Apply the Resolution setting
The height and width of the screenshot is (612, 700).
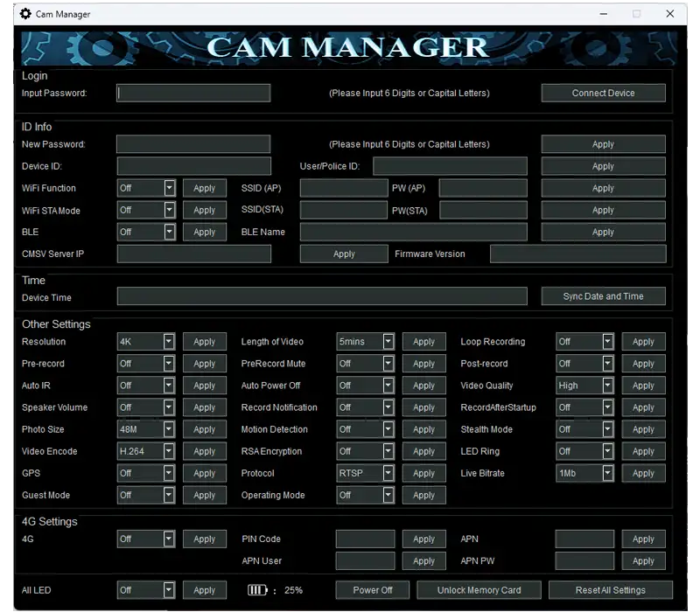click(205, 342)
